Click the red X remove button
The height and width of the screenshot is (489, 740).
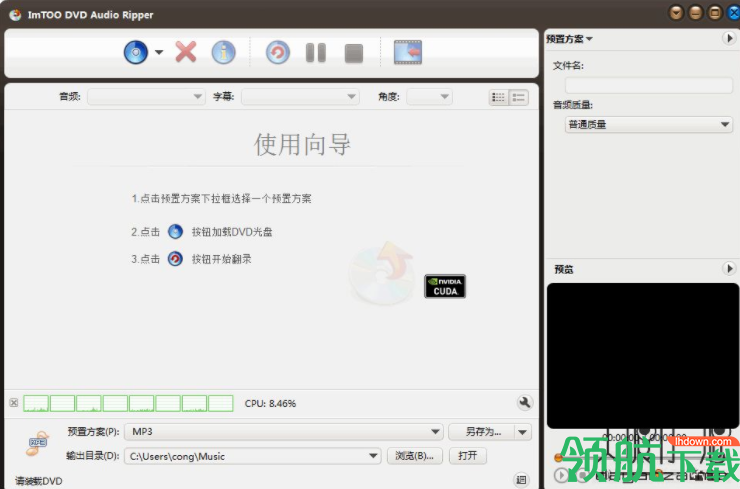pyautogui.click(x=186, y=52)
